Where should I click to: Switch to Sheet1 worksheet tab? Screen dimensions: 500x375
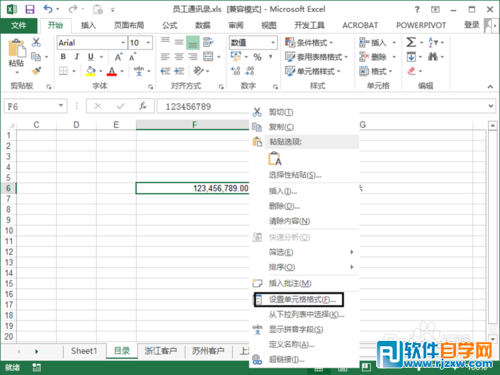pyautogui.click(x=84, y=351)
